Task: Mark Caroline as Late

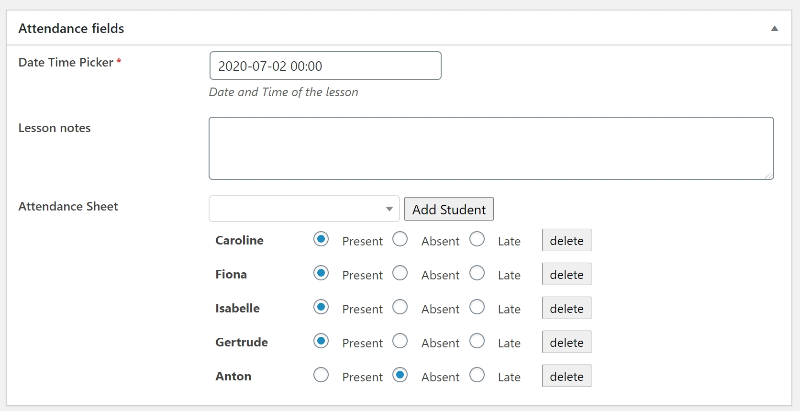Action: (x=477, y=239)
